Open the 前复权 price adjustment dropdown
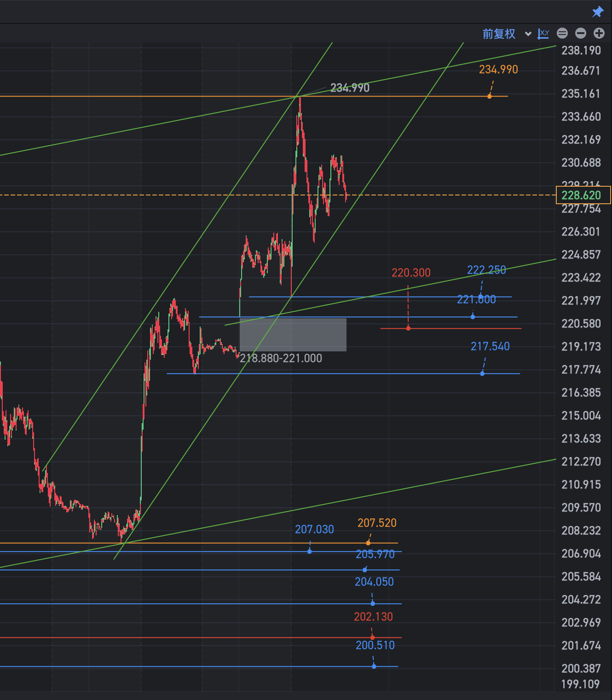Image resolution: width=612 pixels, height=700 pixels. (x=507, y=34)
